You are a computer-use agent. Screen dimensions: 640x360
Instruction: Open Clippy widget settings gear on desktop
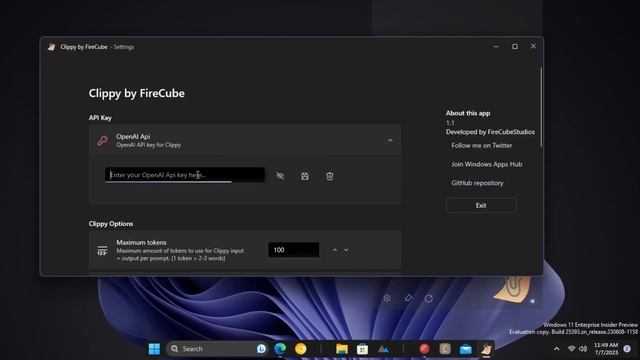coord(387,298)
